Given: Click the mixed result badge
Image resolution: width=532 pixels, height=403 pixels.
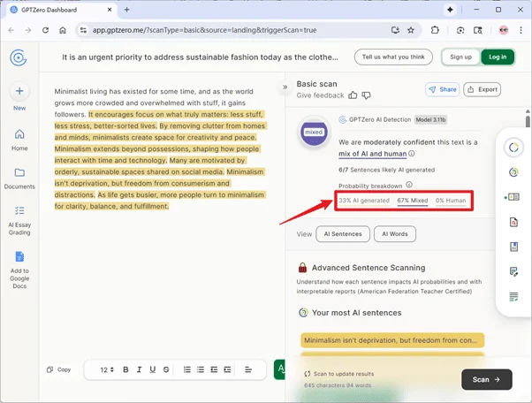Looking at the screenshot, I should click(314, 133).
